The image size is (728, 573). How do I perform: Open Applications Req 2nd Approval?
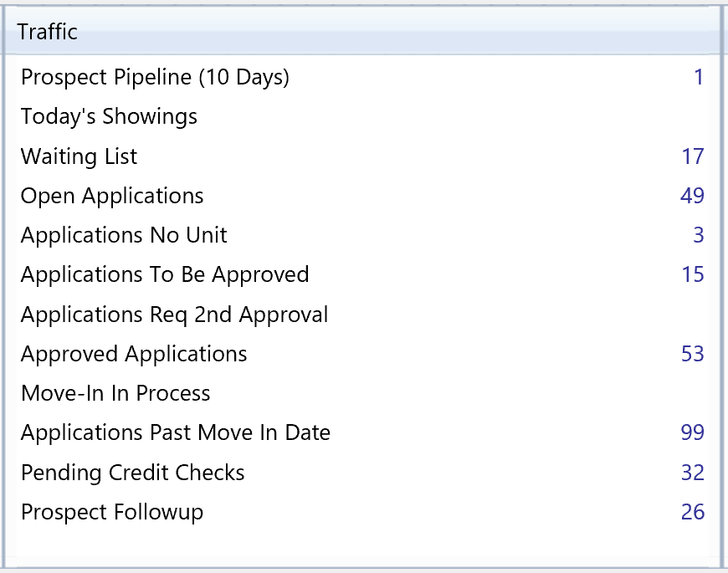[x=174, y=315]
